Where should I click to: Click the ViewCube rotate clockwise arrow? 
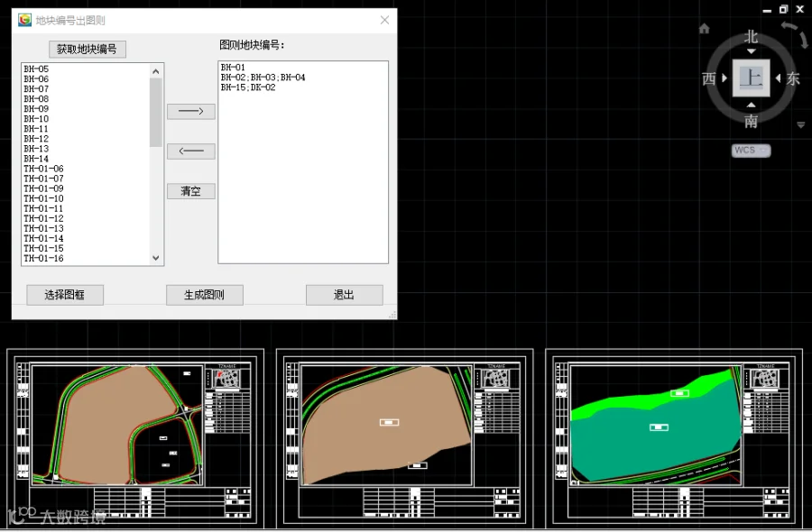796,33
